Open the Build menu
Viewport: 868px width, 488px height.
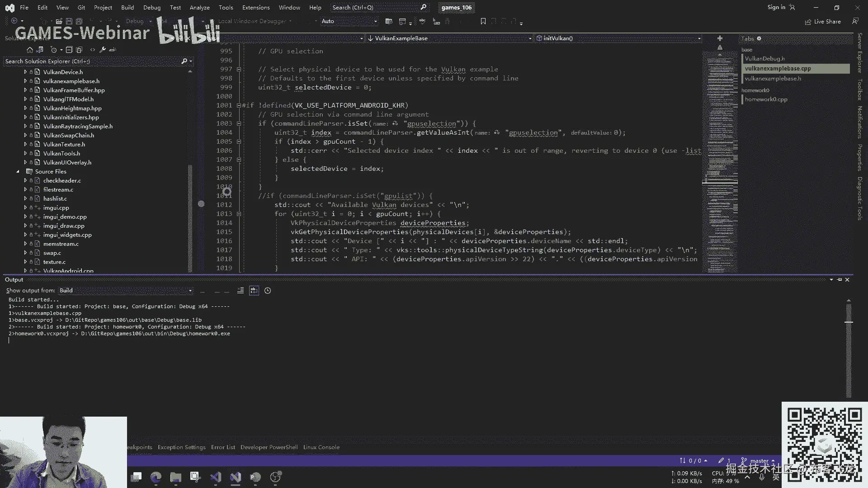127,7
